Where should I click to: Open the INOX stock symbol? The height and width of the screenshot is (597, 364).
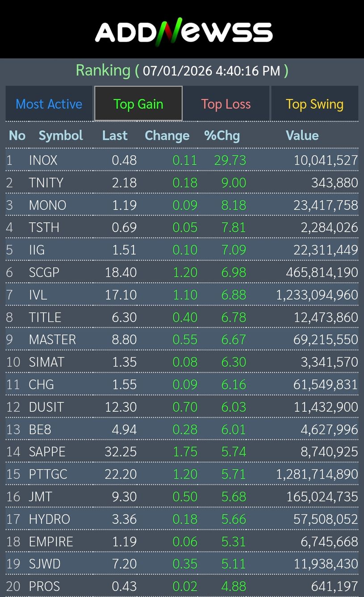click(x=43, y=160)
